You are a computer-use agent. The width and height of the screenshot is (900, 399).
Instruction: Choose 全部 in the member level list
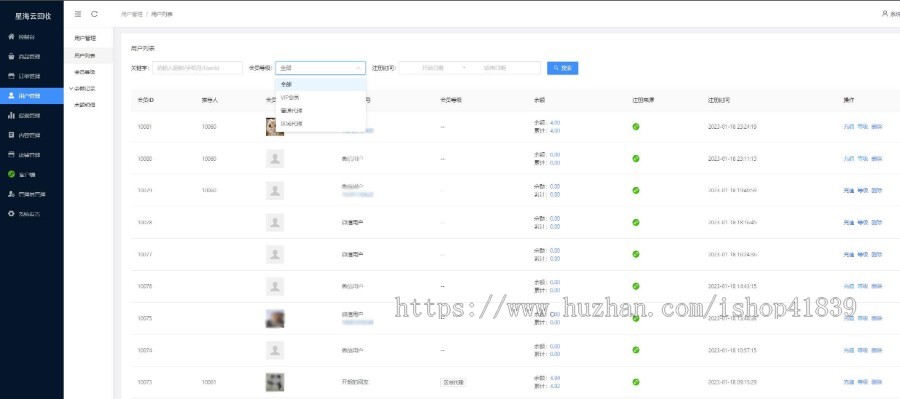coord(321,84)
